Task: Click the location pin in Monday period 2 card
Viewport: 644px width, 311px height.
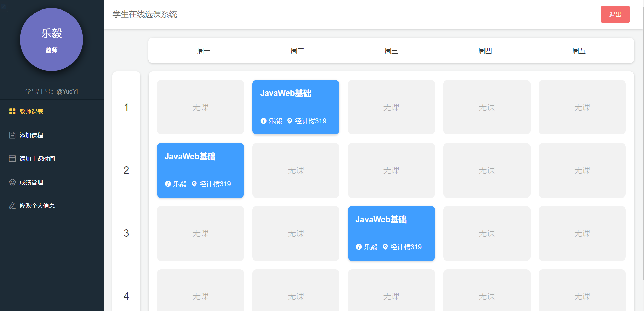Action: 194,184
